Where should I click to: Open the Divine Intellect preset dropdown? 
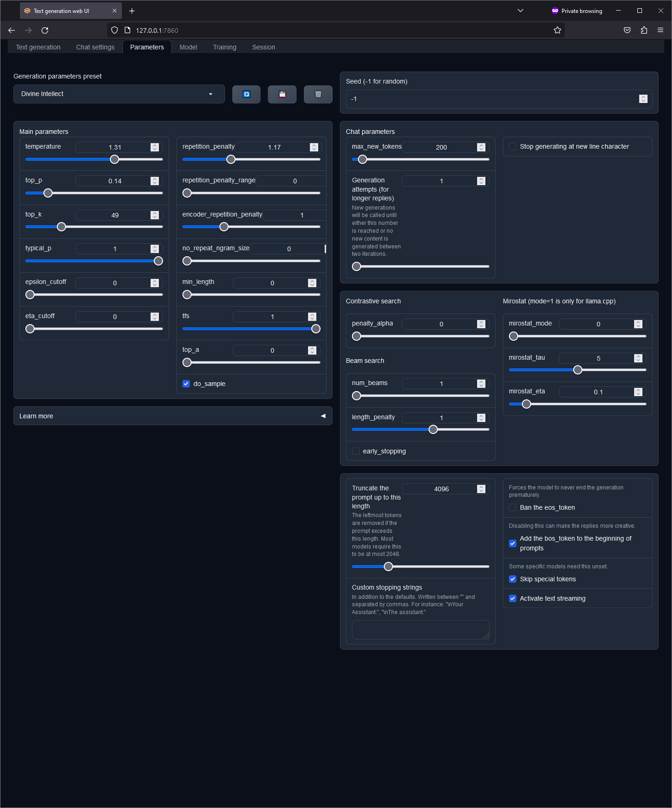pos(119,94)
